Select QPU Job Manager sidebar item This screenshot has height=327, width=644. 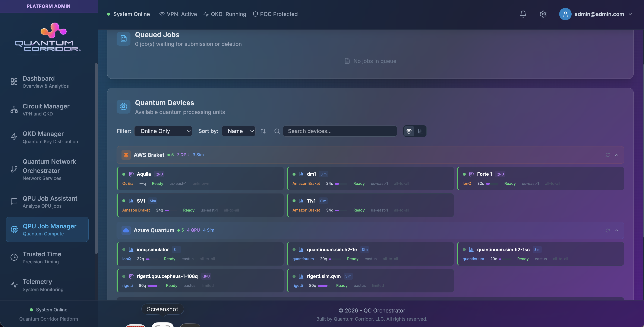pyautogui.click(x=47, y=229)
